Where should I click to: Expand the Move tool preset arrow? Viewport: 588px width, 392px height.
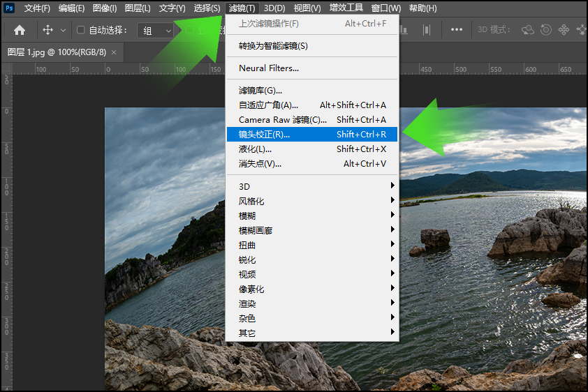(64, 31)
